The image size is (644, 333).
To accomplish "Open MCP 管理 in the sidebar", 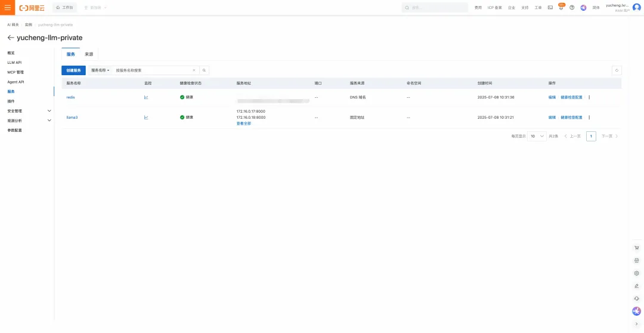I will [16, 72].
